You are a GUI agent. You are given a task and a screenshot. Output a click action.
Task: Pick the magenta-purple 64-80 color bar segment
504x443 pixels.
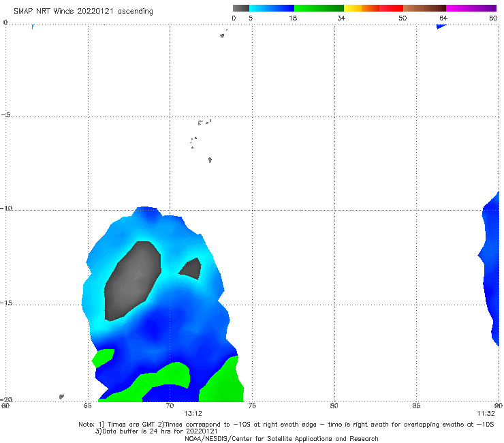click(x=471, y=8)
